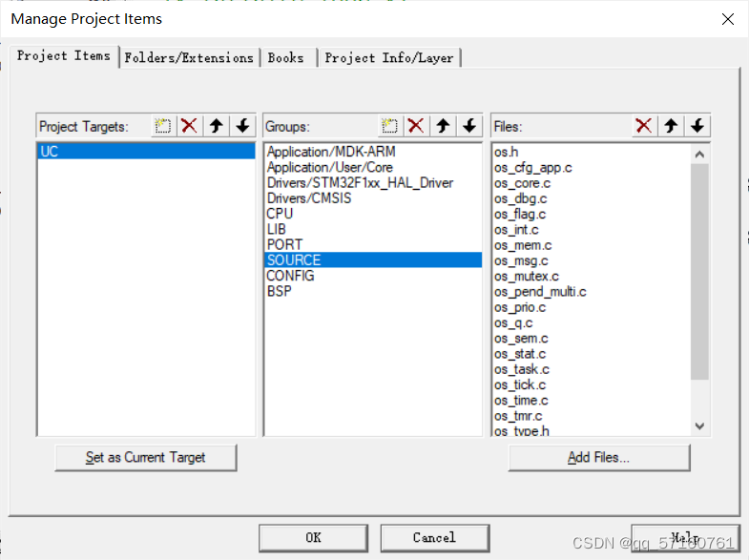Select os_mutex.c file
Screen dimensions: 749x560
click(x=592, y=276)
